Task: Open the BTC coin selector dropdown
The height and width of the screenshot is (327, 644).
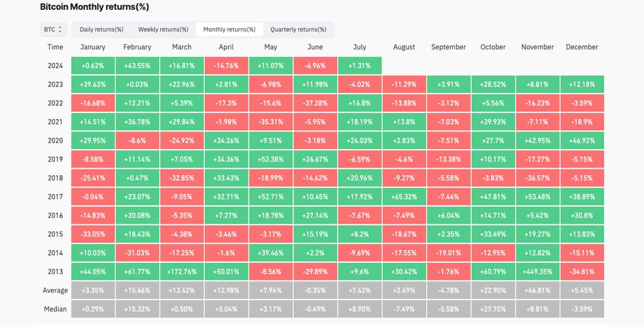Action: pyautogui.click(x=54, y=29)
